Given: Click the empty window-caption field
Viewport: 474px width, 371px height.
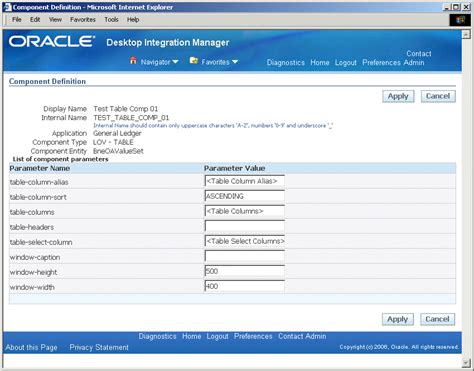Looking at the screenshot, I should pos(245,256).
